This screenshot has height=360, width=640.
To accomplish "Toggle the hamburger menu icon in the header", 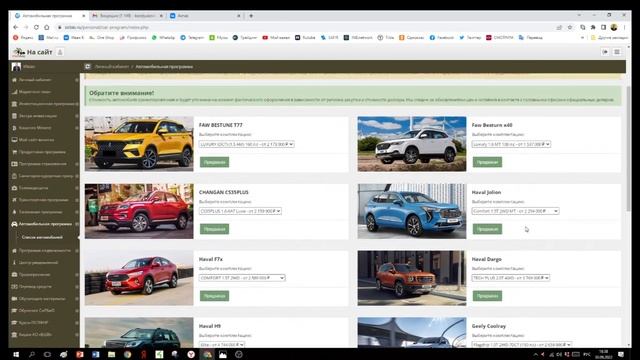I will 617,52.
